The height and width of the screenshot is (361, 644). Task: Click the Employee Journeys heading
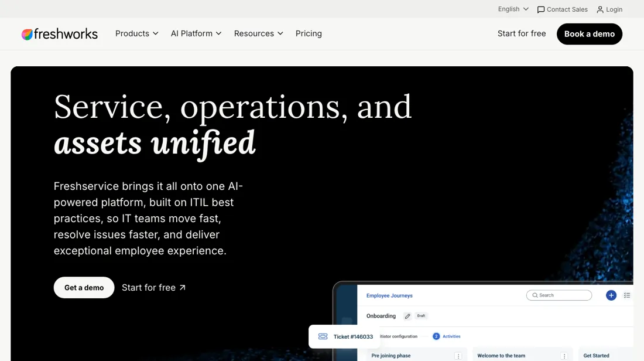(389, 295)
